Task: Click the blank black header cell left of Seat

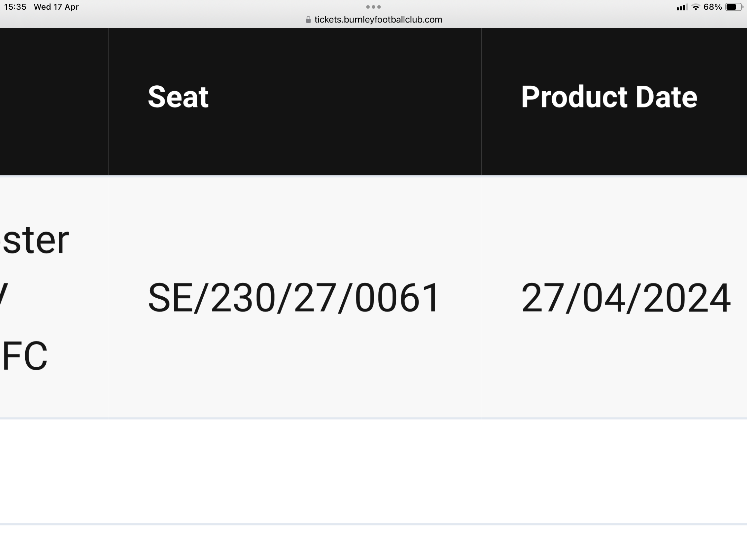Action: [54, 102]
